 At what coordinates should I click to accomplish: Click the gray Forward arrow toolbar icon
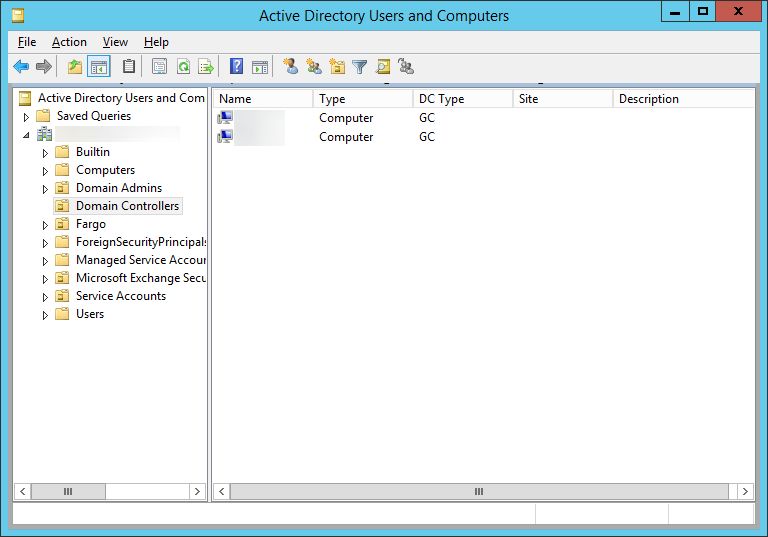point(44,66)
